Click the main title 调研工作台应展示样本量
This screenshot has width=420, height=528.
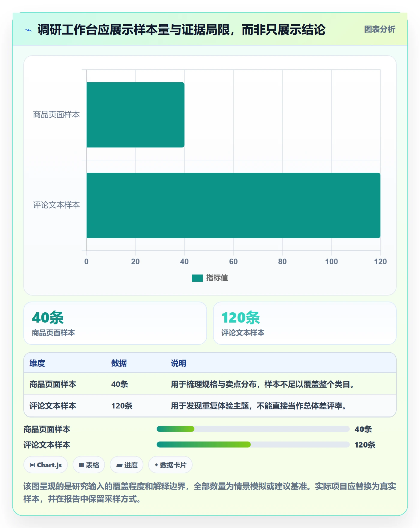[181, 30]
